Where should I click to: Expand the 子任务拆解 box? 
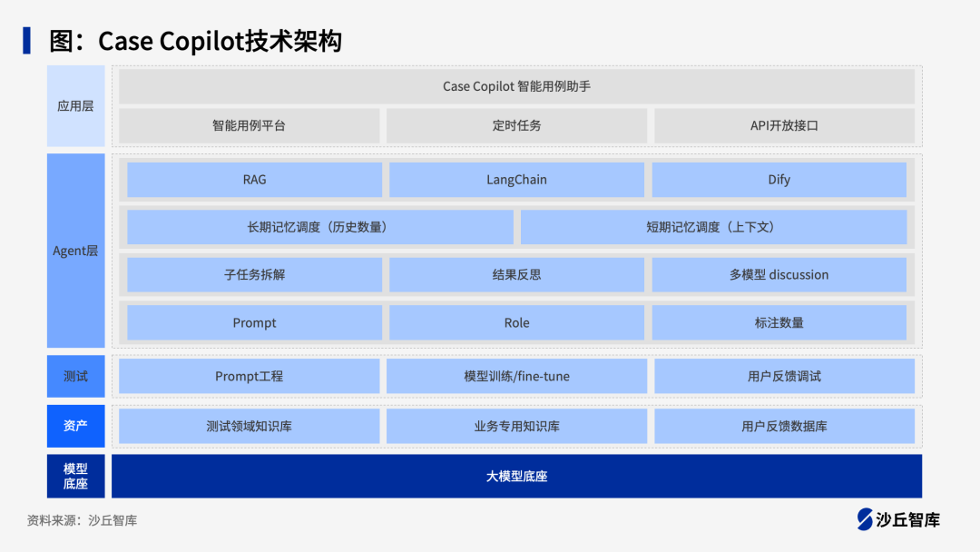(x=255, y=274)
